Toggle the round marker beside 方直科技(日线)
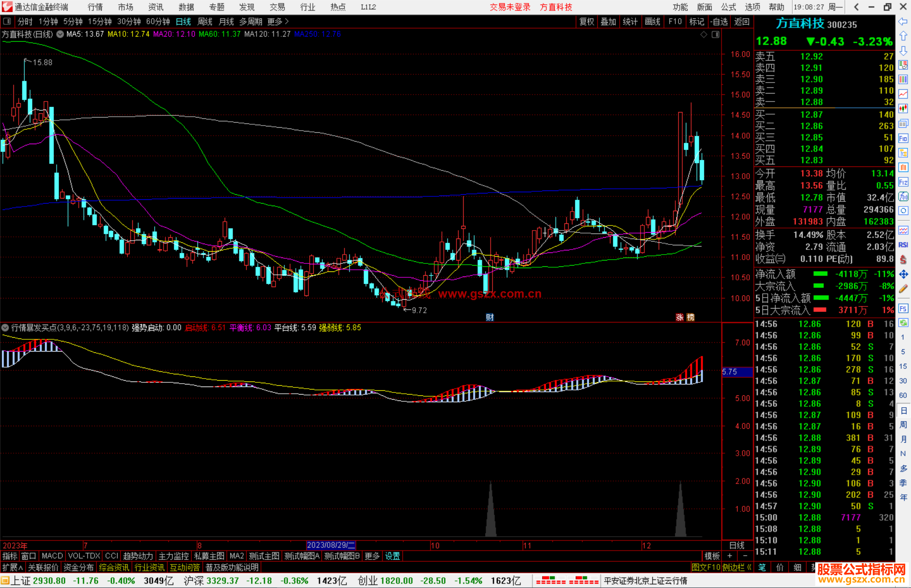 [60, 34]
